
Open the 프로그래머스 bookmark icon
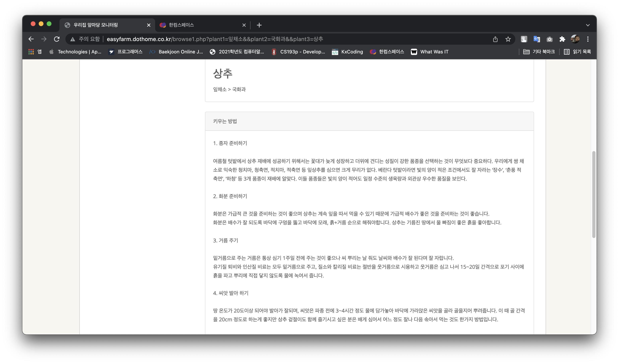pos(111,52)
